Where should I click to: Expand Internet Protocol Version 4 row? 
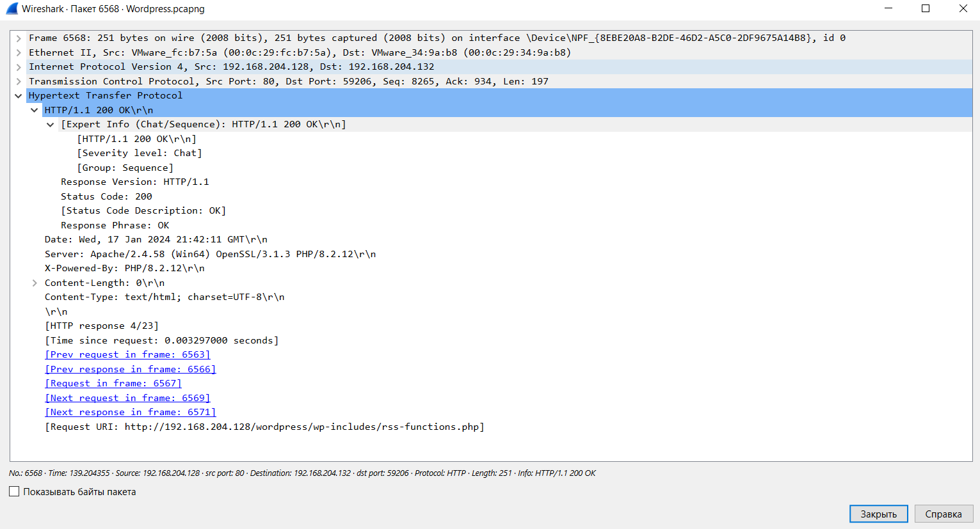tap(19, 67)
